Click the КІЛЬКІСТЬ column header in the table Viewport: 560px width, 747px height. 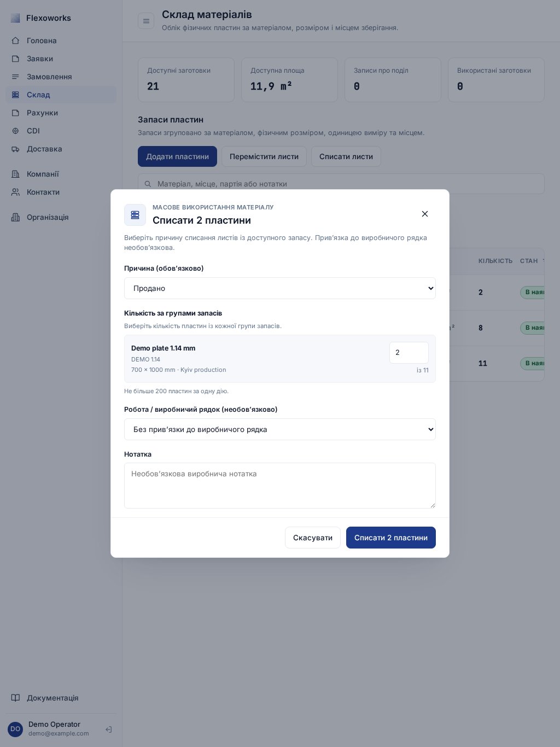coord(495,261)
